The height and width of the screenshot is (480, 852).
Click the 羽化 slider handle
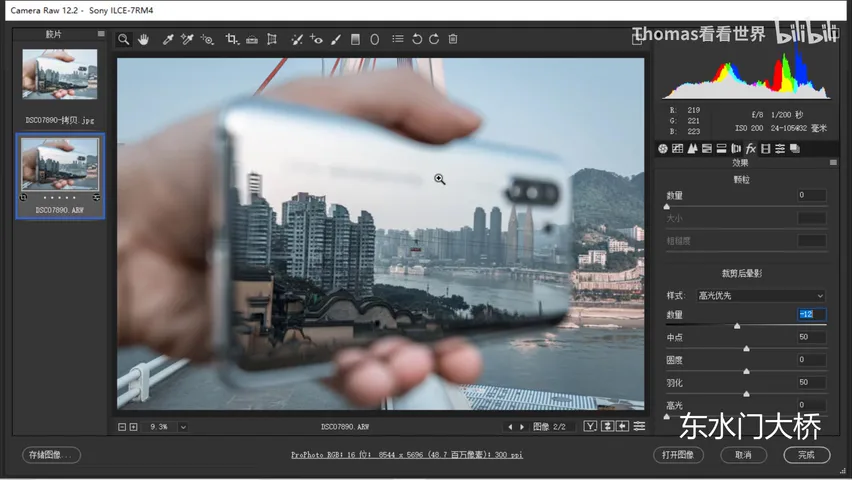coord(746,394)
